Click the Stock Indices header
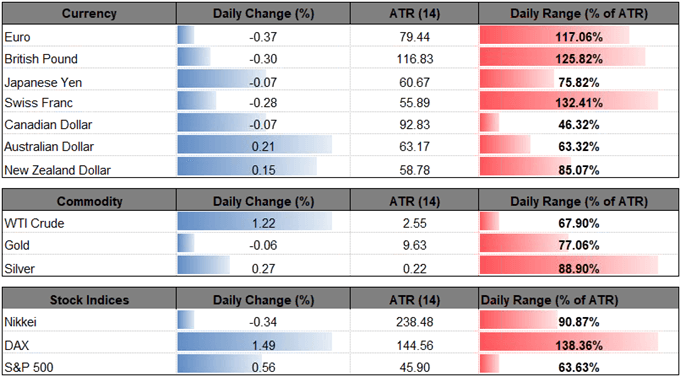The width and height of the screenshot is (680, 376). 89,300
